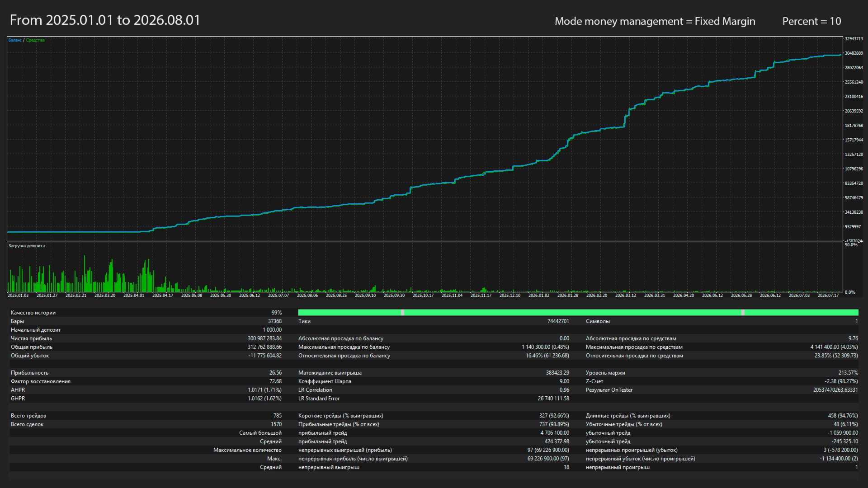This screenshot has width=868, height=488.
Task: Click the Качество истории row label
Action: click(33, 313)
